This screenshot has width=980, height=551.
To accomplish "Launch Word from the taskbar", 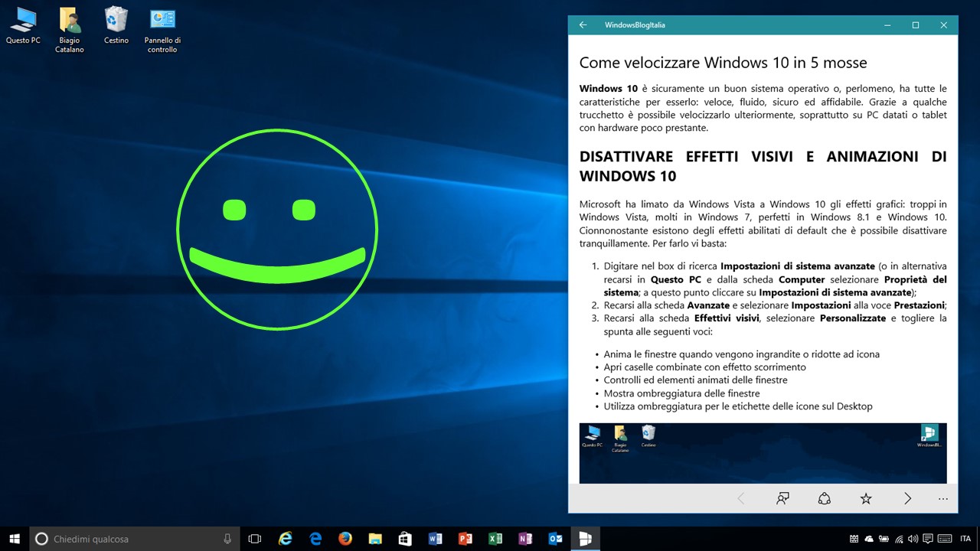I will click(x=435, y=539).
